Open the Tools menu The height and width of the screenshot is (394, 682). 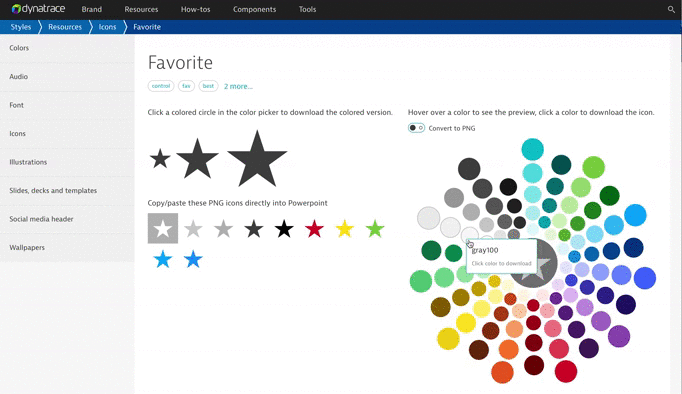(307, 9)
